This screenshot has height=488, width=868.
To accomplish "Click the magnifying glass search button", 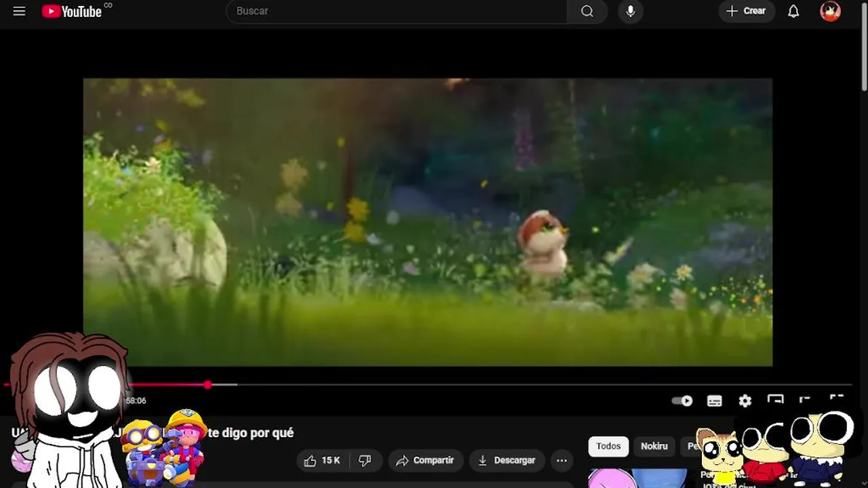I will click(587, 11).
